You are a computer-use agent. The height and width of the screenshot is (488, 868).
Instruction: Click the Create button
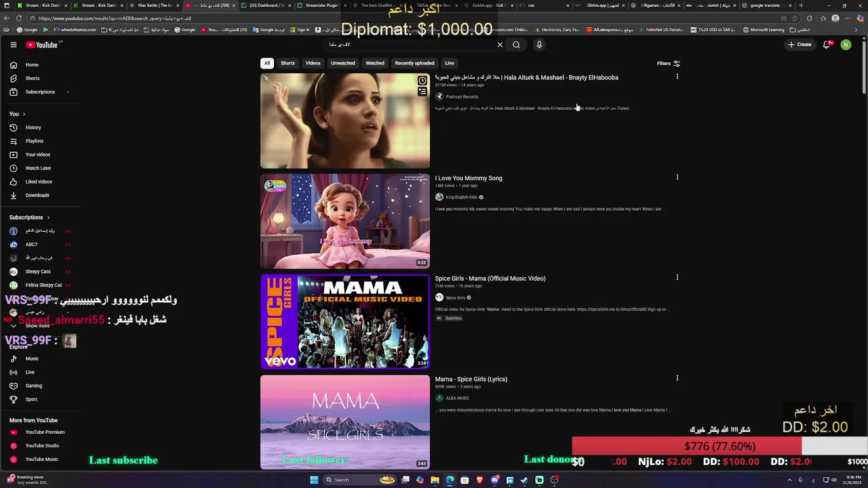coord(800,45)
